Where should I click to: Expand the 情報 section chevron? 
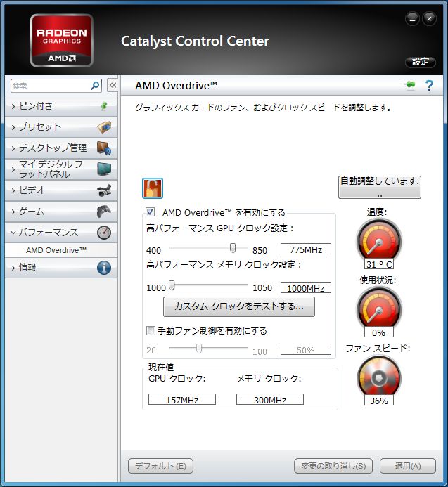(x=13, y=268)
